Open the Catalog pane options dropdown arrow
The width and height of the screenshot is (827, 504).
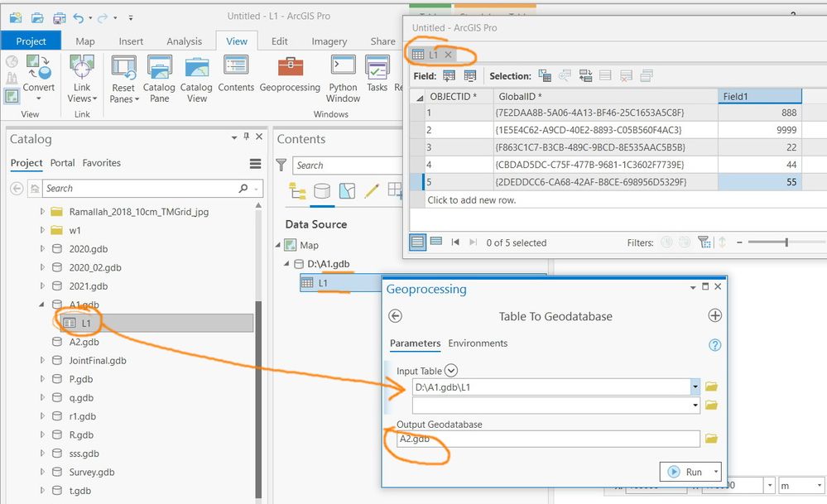[234, 137]
